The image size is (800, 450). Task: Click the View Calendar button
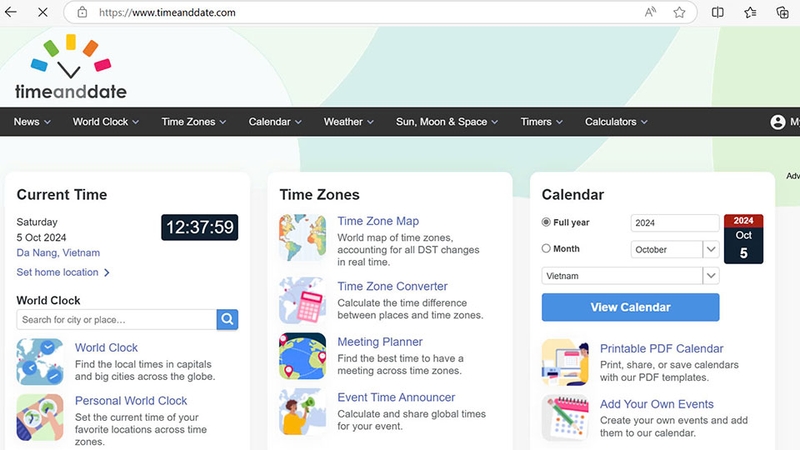coord(631,307)
